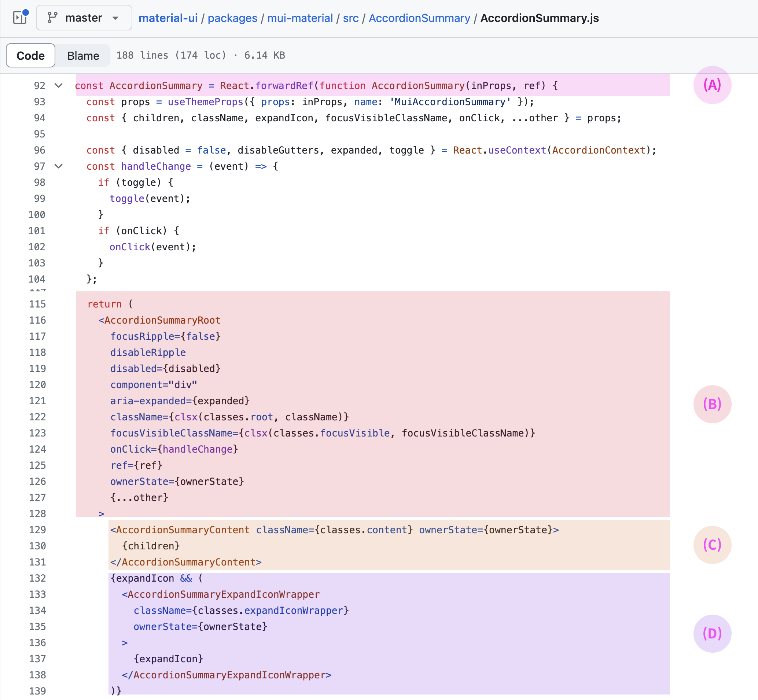
Task: Click the AccordionSummary.js file name in breadcrumb
Action: 540,18
